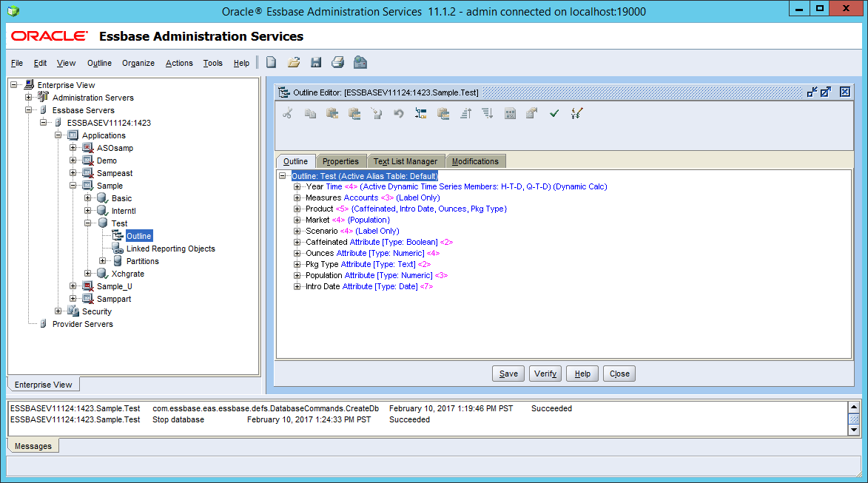Click the Print icon in the main toolbar
Image resolution: width=868 pixels, height=483 pixels.
click(337, 63)
